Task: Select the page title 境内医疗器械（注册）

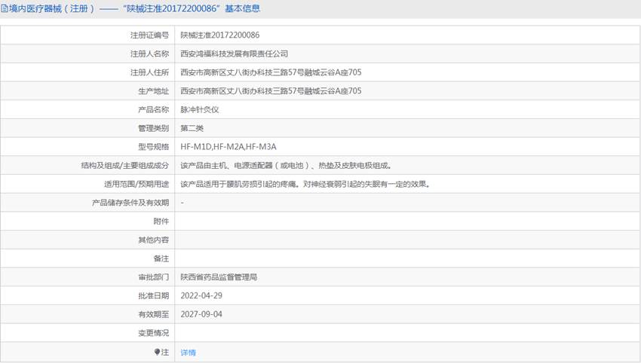Action: (x=51, y=8)
